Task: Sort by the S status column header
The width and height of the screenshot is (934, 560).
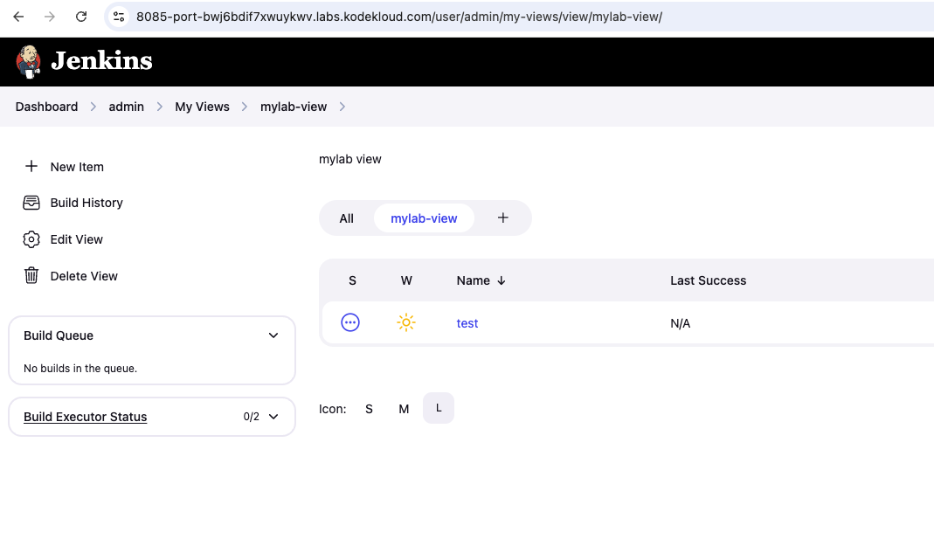Action: 352,280
